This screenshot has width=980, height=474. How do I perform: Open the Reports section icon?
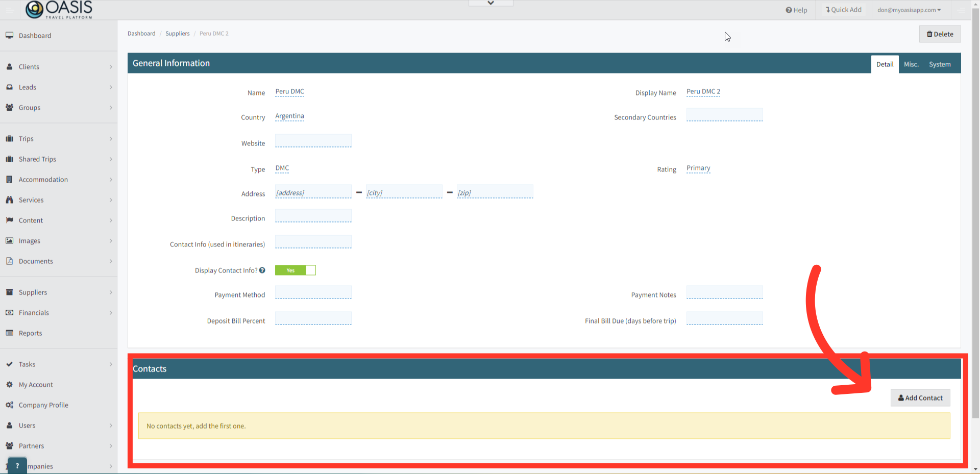click(10, 333)
